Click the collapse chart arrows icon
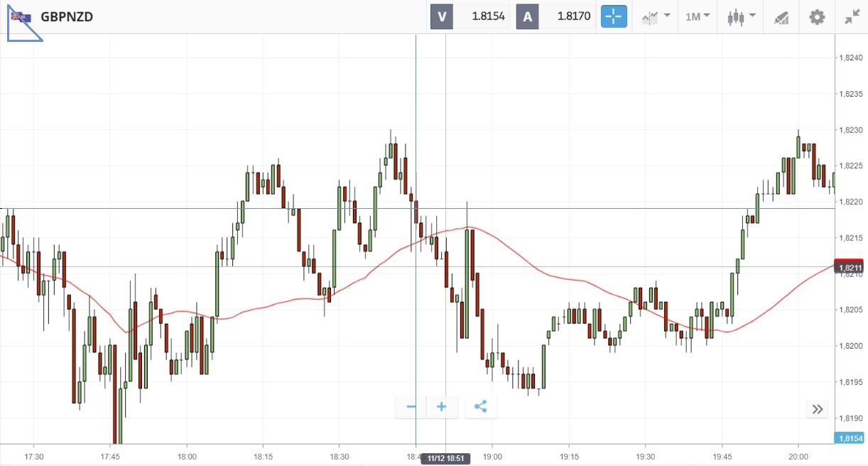Viewport: 868px width, 466px height. coord(852,17)
